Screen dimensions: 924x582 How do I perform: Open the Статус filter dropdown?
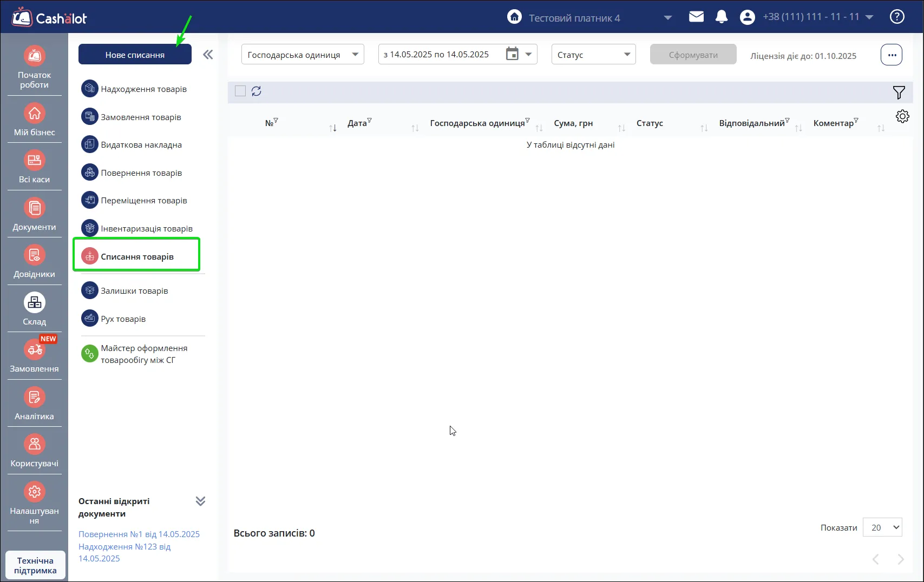pos(593,54)
